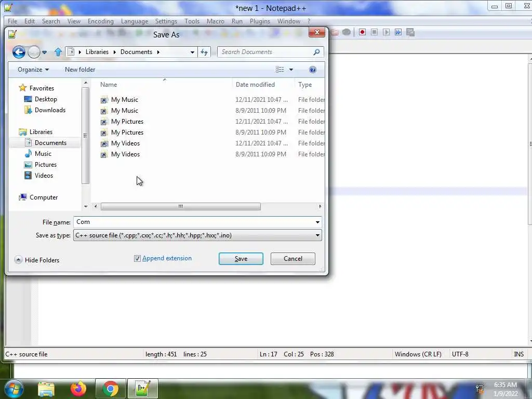Screen dimensions: 532x399
Task: Open the address bar path history dropdown
Action: [x=192, y=52]
